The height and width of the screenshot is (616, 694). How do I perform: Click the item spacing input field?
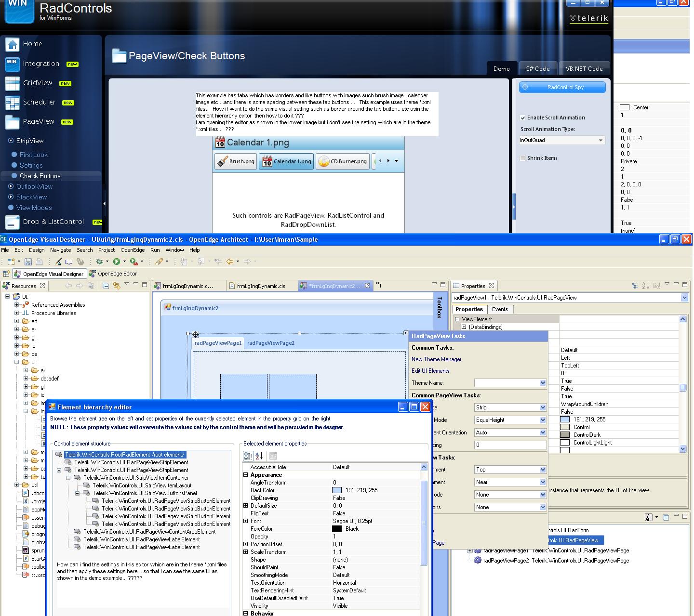510,445
